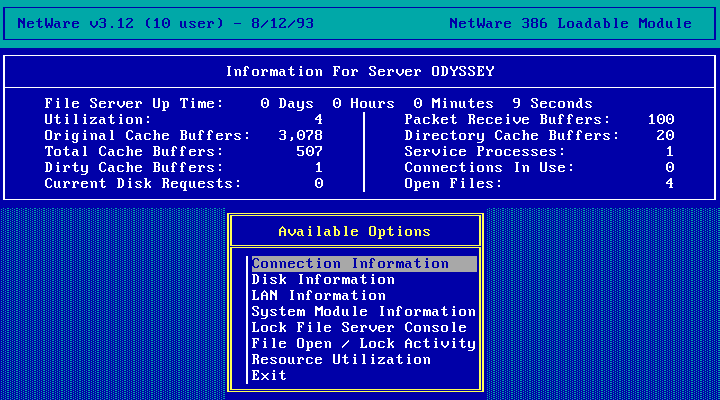Click the 100 packet buffers value

tap(661, 119)
